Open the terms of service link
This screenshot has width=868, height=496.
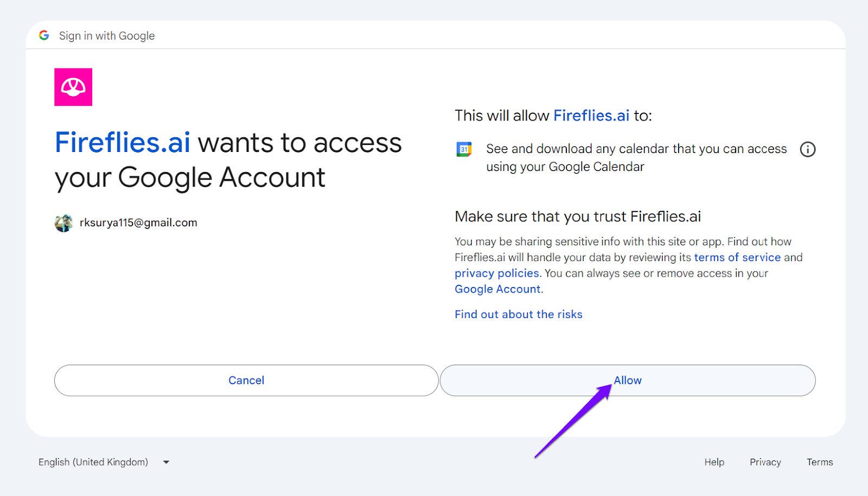(x=737, y=257)
